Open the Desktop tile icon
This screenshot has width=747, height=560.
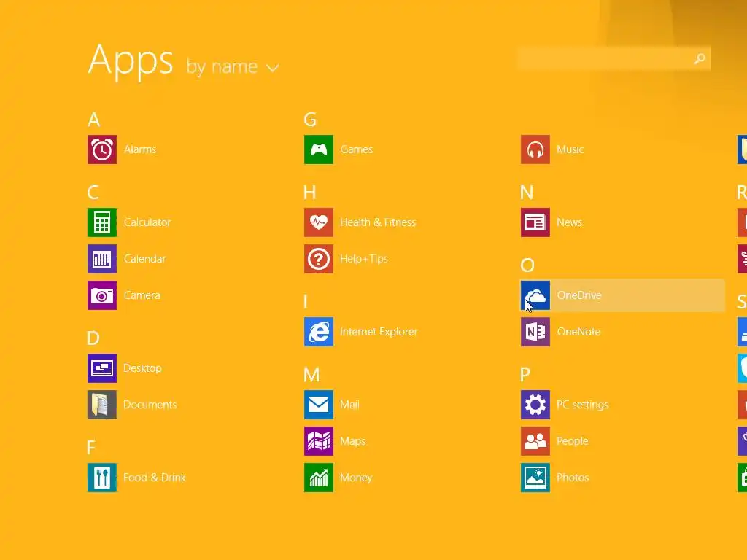[x=102, y=368]
